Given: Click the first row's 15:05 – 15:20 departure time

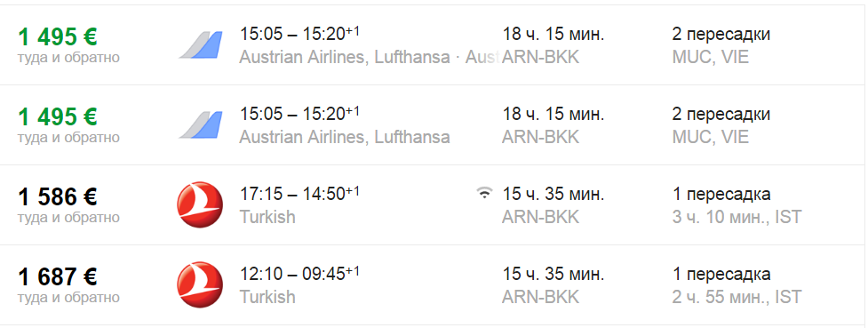Looking at the screenshot, I should (299, 34).
